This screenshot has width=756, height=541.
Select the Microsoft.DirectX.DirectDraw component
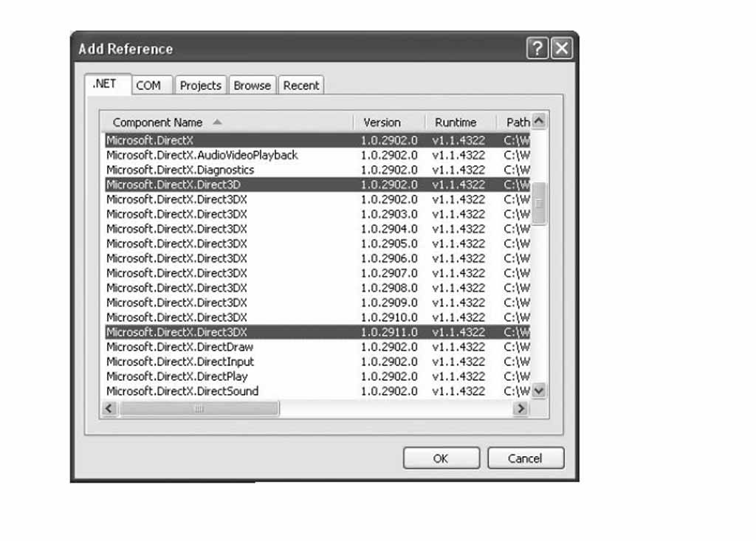[317, 347]
